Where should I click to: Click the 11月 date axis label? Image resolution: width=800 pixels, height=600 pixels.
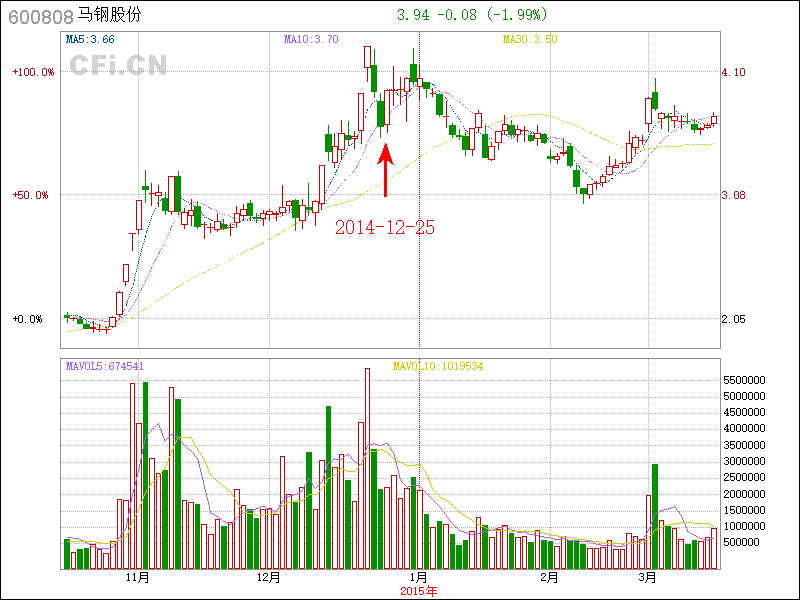point(138,578)
